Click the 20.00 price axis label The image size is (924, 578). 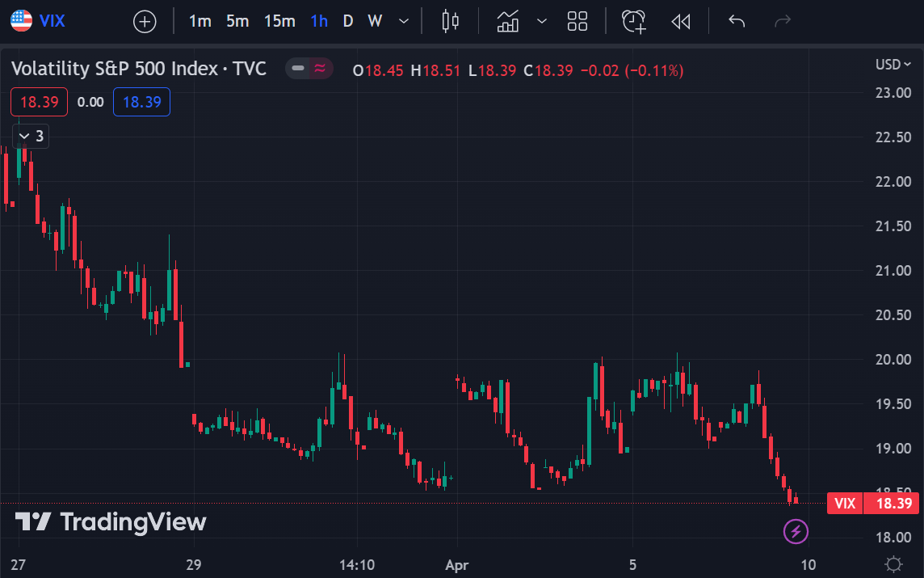coord(893,359)
